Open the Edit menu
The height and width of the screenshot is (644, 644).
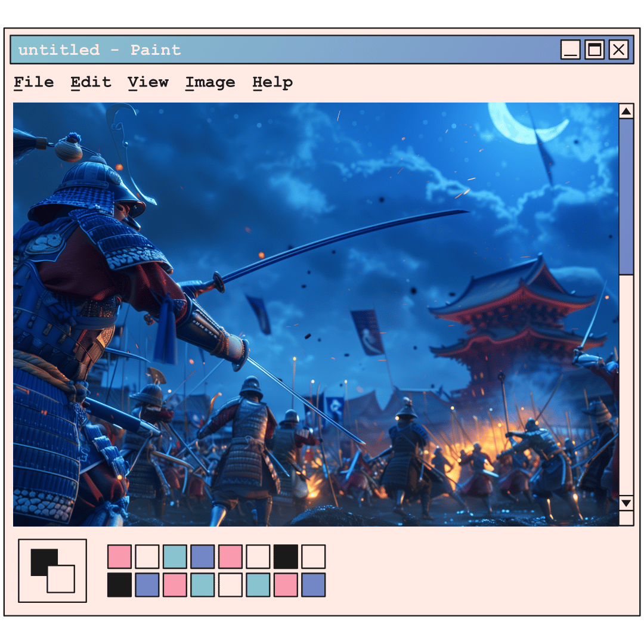tap(91, 82)
